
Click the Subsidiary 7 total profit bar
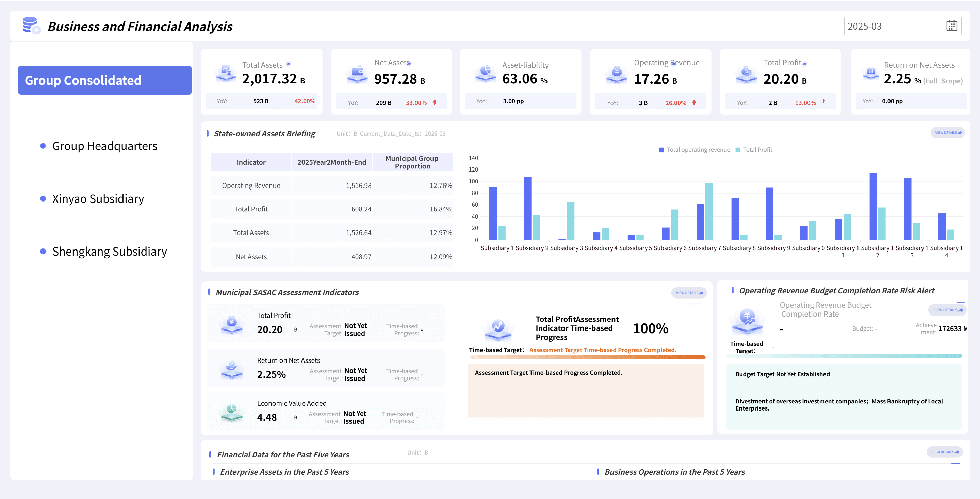(x=709, y=211)
